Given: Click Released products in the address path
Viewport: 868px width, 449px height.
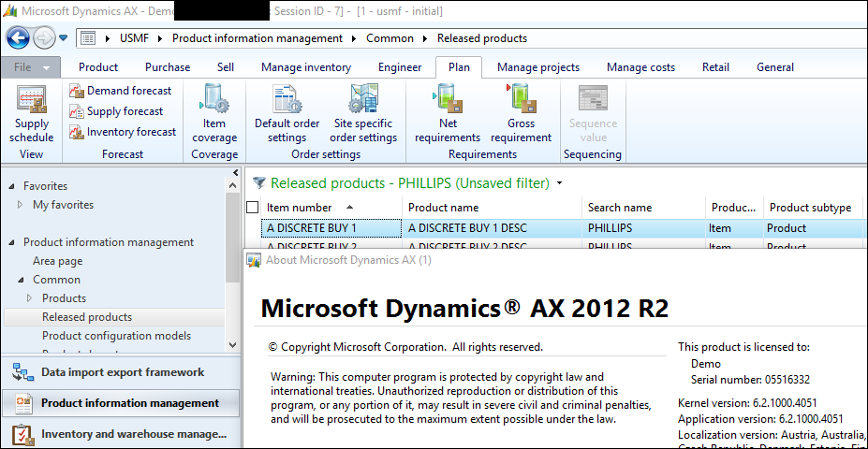Looking at the screenshot, I should coord(482,38).
